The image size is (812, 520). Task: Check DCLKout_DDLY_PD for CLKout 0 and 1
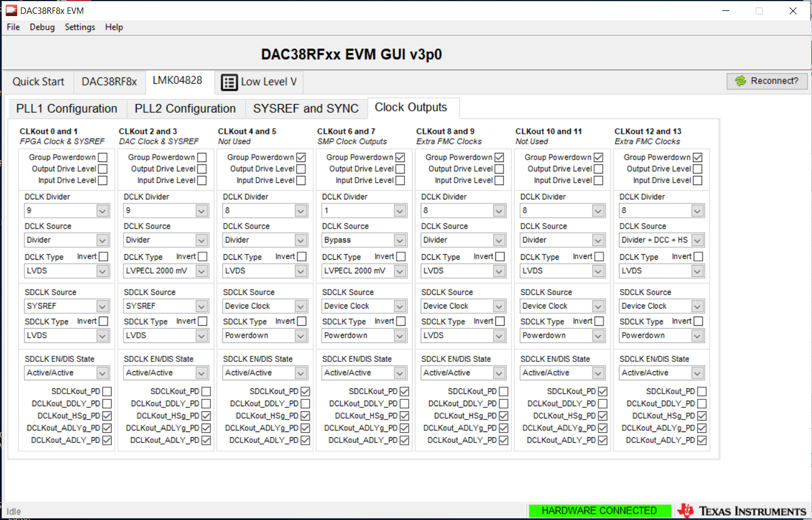tap(107, 404)
